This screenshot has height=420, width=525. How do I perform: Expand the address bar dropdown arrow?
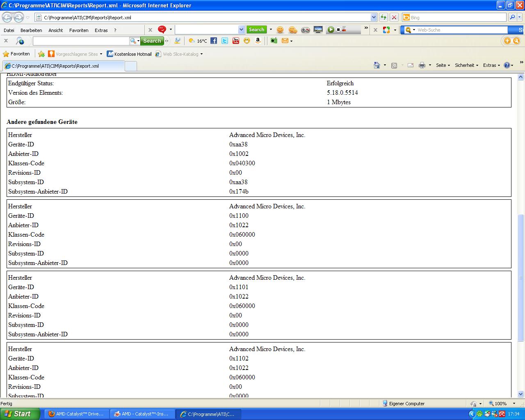(374, 17)
